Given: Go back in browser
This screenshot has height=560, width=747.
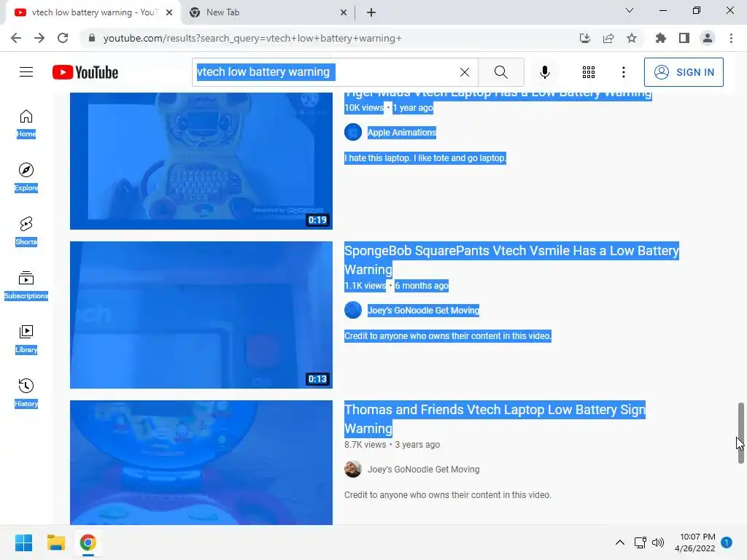Looking at the screenshot, I should [x=16, y=38].
